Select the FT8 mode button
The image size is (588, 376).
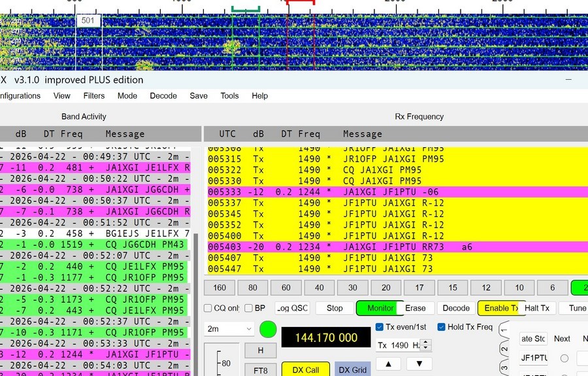coord(261,370)
